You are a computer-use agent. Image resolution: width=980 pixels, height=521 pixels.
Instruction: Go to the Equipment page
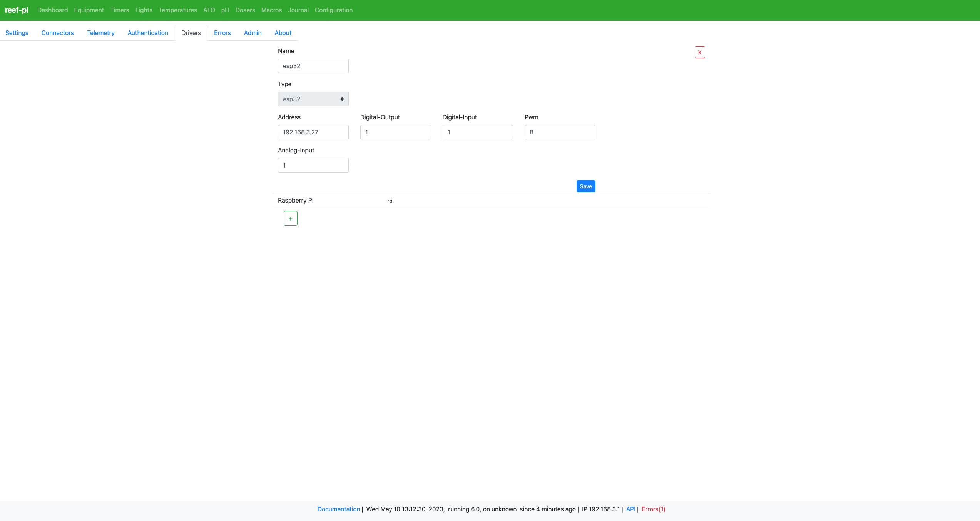[89, 10]
